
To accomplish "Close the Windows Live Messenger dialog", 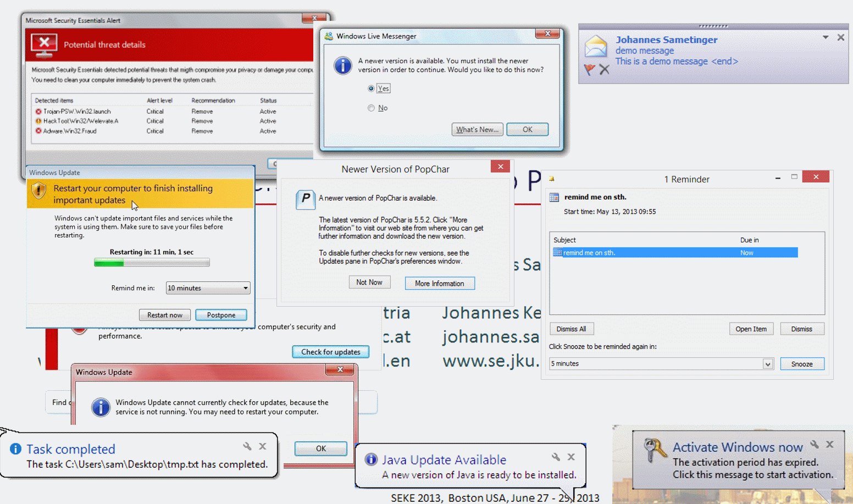I will 547,34.
